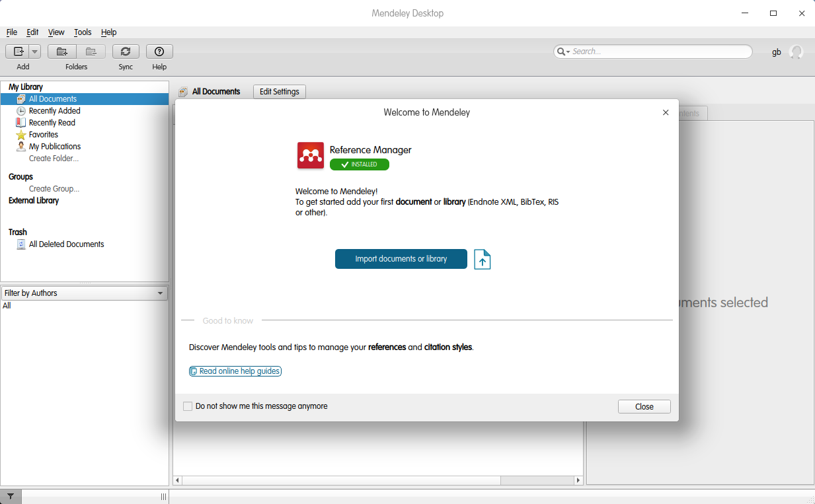Viewport: 815px width, 504px height.
Task: Enable 'Do not show me this message anymore'
Action: (188, 406)
